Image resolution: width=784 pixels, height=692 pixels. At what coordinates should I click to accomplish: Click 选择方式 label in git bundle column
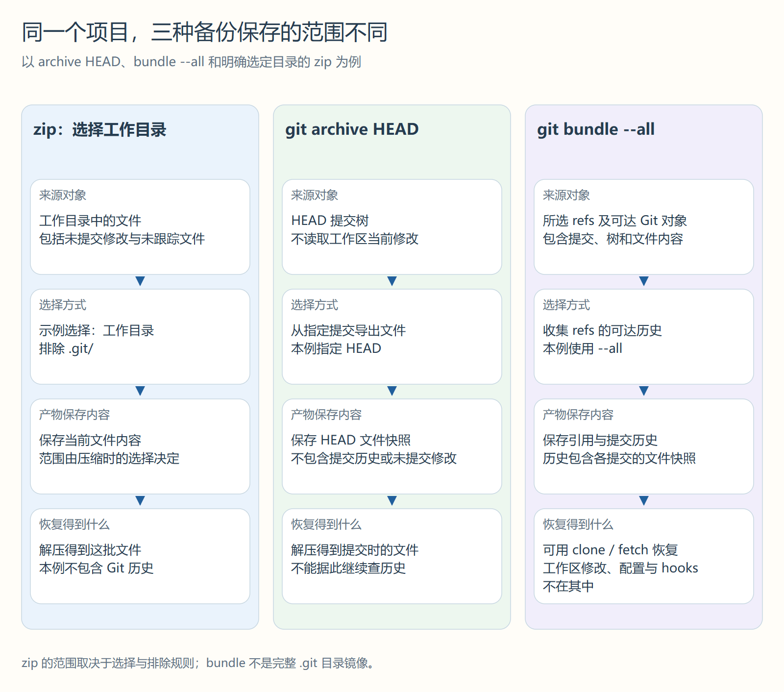(566, 305)
